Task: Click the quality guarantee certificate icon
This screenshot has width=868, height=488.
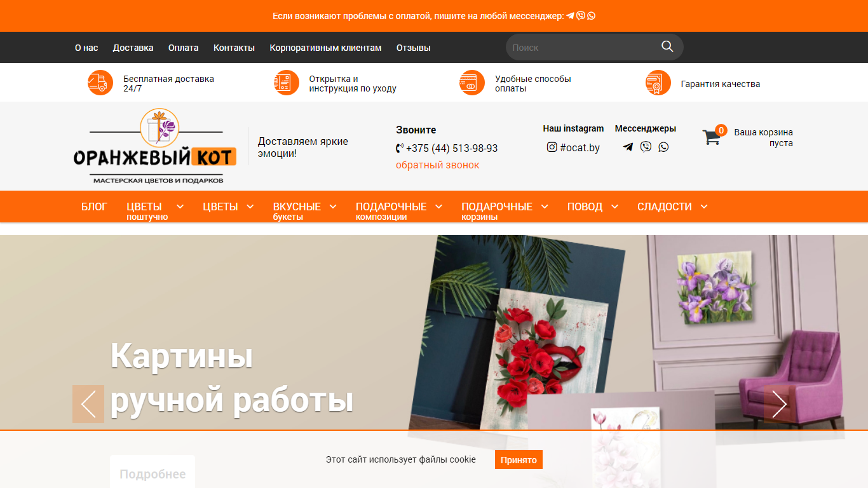Action: click(x=658, y=83)
